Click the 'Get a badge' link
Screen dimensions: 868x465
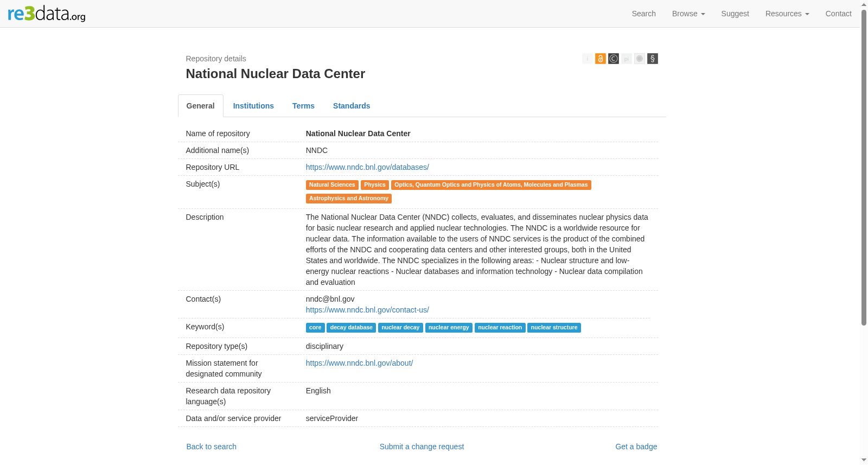point(636,447)
